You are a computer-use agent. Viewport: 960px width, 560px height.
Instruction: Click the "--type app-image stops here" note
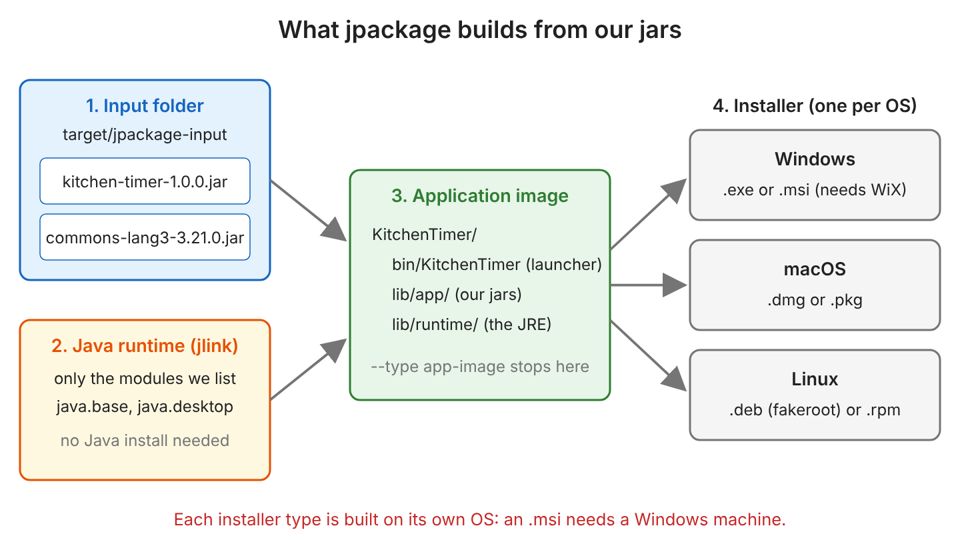pyautogui.click(x=480, y=367)
